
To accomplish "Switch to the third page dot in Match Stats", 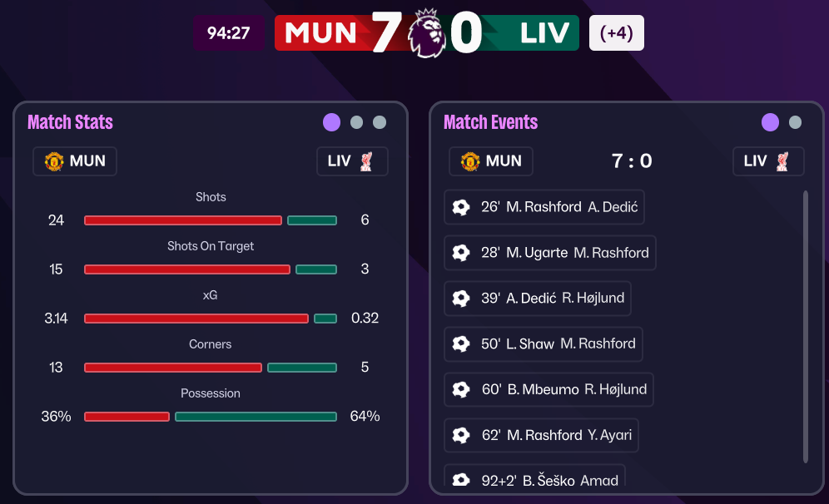I will [380, 122].
